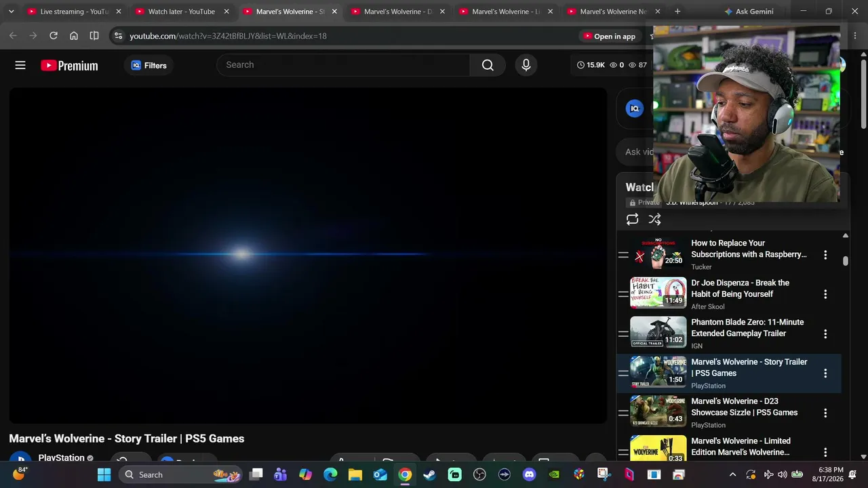This screenshot has height=488, width=868.
Task: Open OBS Studio from the taskbar
Action: pos(479,474)
